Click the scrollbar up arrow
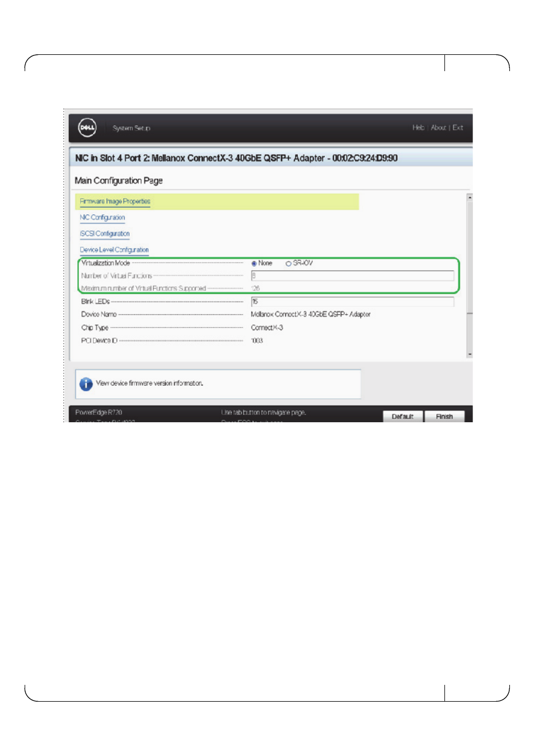 [x=470, y=197]
